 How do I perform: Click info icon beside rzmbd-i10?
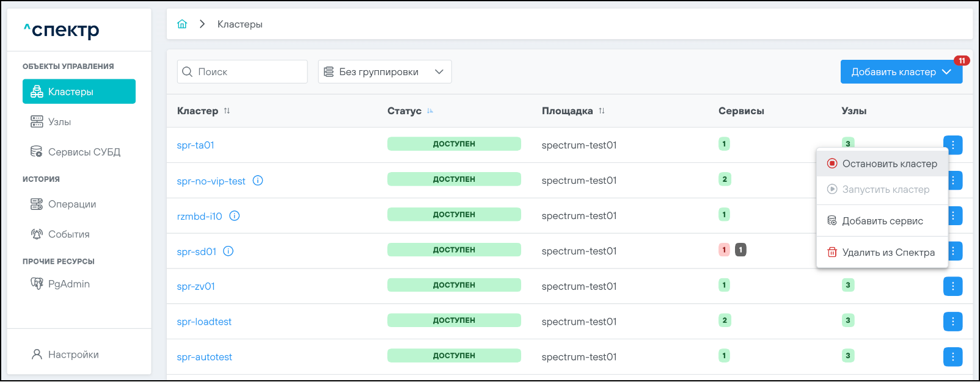[x=235, y=216]
